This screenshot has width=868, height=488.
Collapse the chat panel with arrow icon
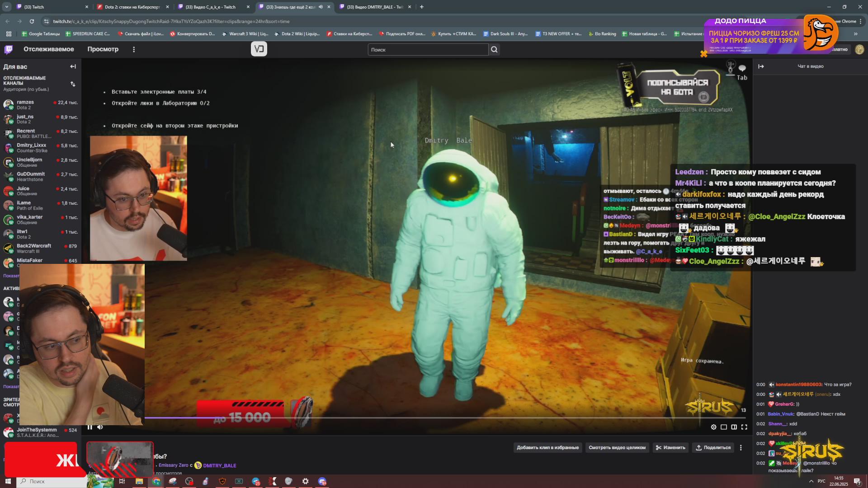click(761, 66)
